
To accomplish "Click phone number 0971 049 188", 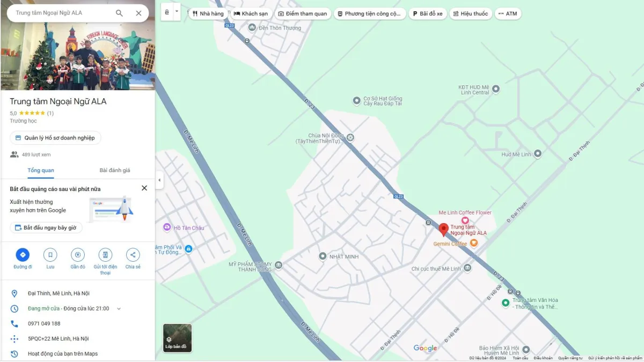I will (44, 323).
